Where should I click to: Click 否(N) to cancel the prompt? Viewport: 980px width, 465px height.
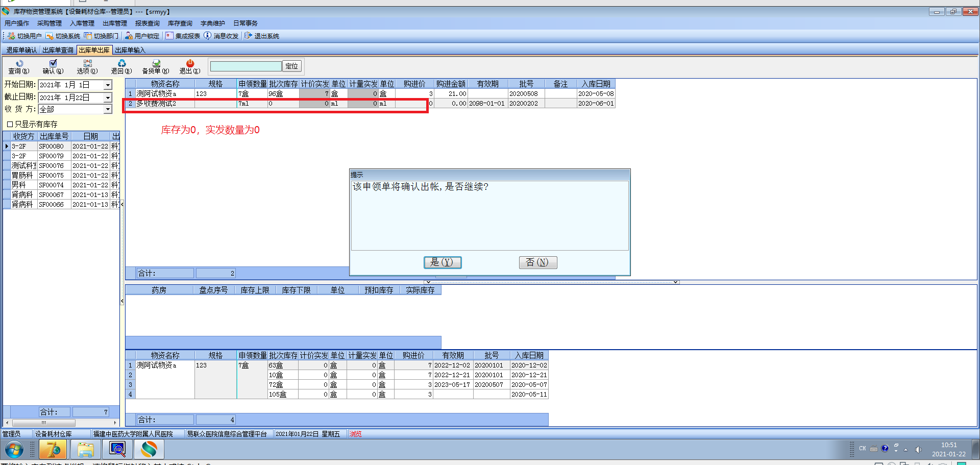point(538,262)
